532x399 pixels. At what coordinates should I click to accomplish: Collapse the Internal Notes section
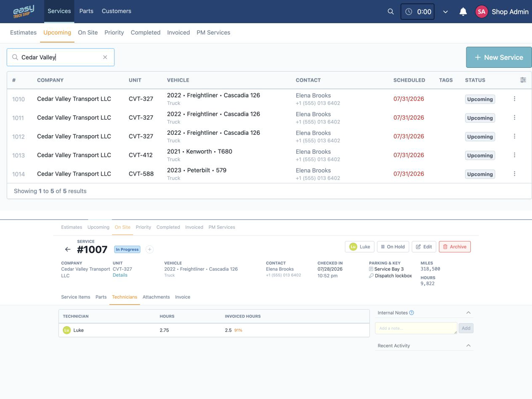pyautogui.click(x=468, y=313)
